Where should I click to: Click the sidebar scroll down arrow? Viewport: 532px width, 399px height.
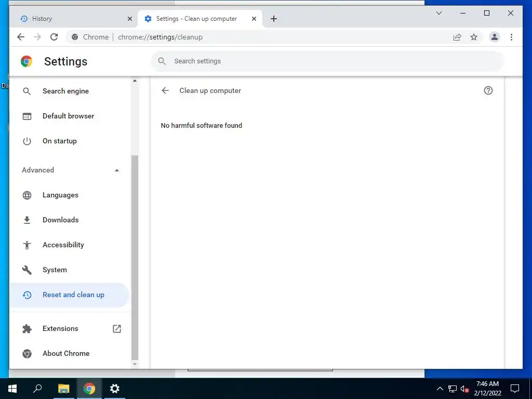pos(135,364)
